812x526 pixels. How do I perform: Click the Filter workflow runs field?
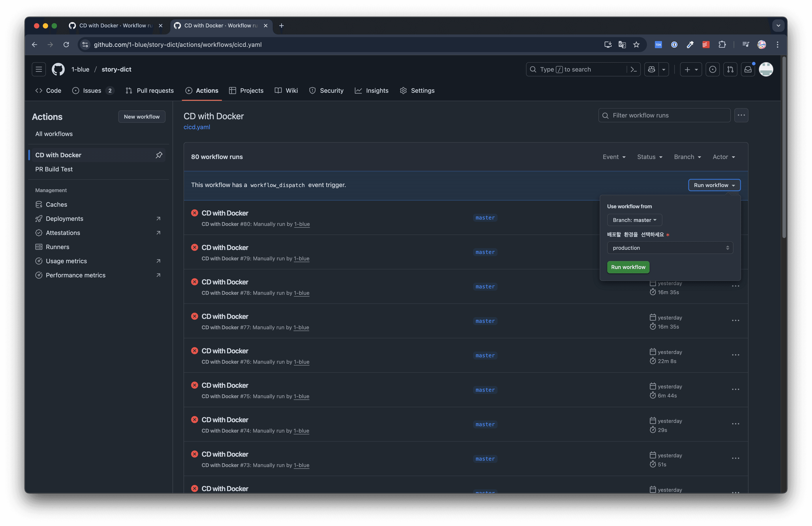point(664,115)
